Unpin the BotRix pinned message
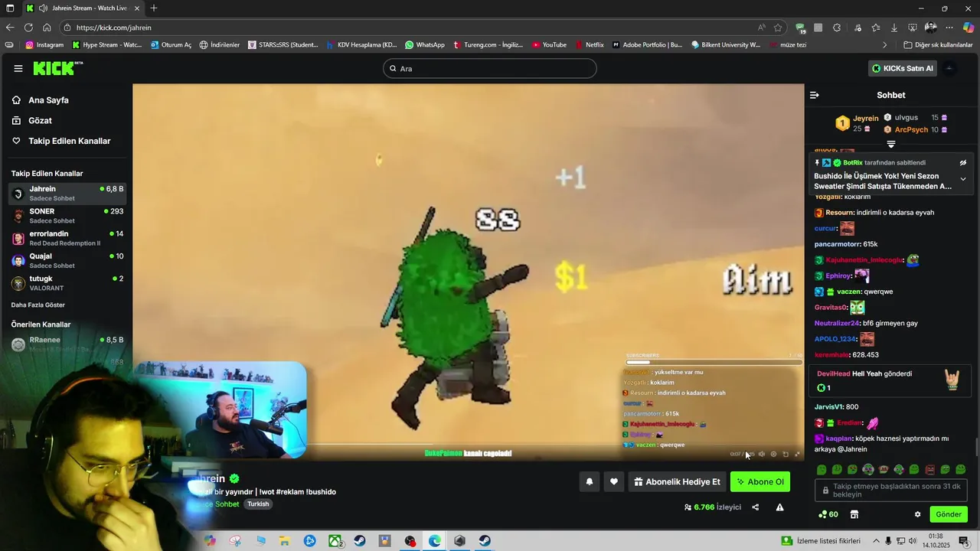This screenshot has height=551, width=980. click(x=963, y=162)
